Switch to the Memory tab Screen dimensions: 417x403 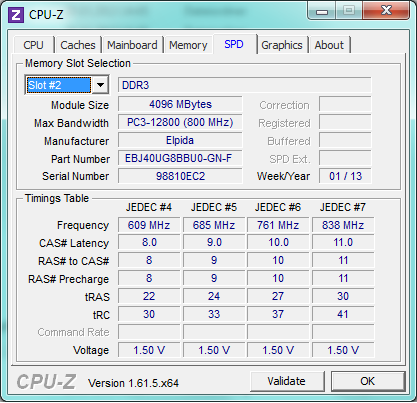click(188, 45)
